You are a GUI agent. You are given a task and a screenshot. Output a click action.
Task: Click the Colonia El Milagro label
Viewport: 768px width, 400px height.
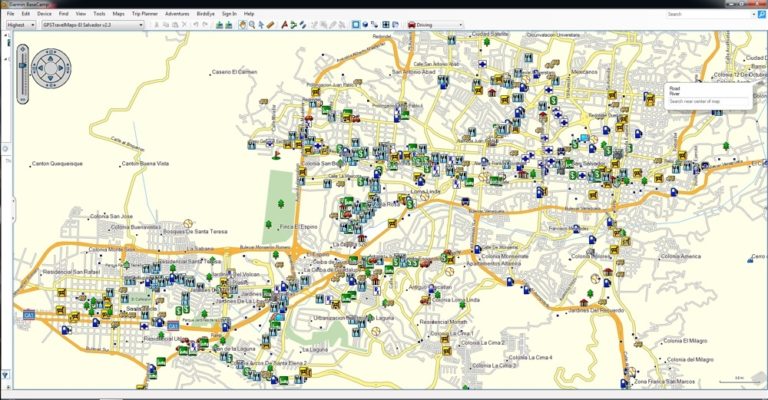pos(685,341)
